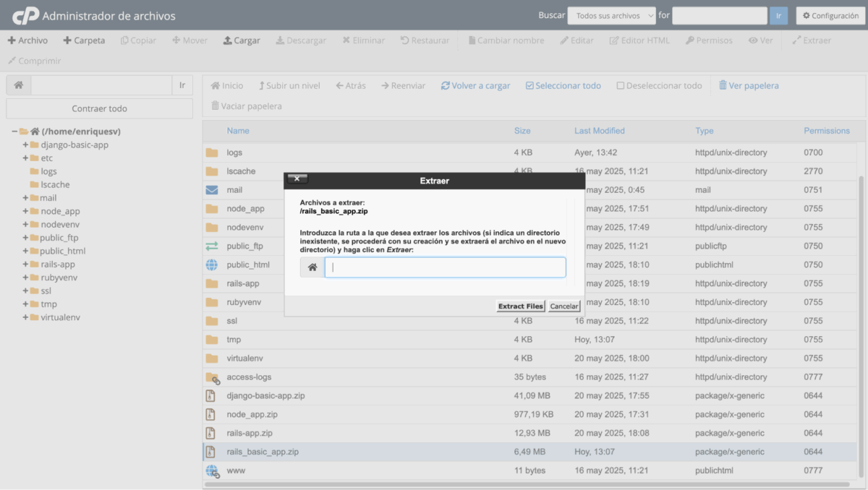Click the public_html globe icon

pos(212,265)
